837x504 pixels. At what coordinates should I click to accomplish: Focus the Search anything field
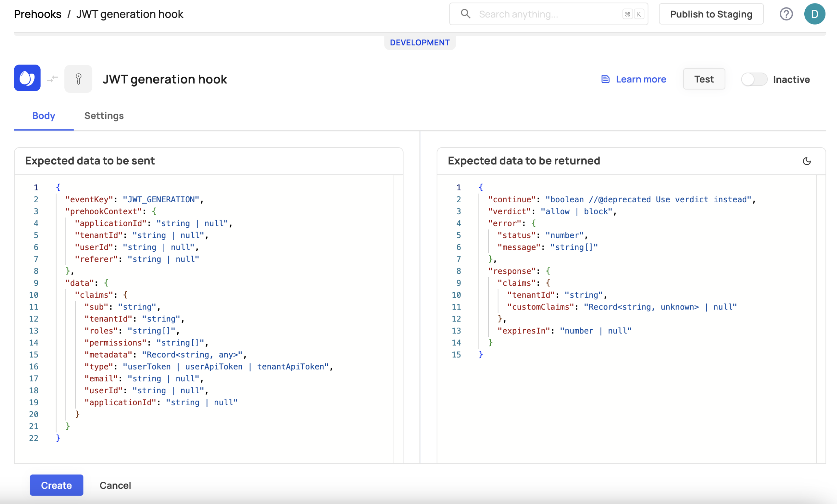(x=545, y=14)
